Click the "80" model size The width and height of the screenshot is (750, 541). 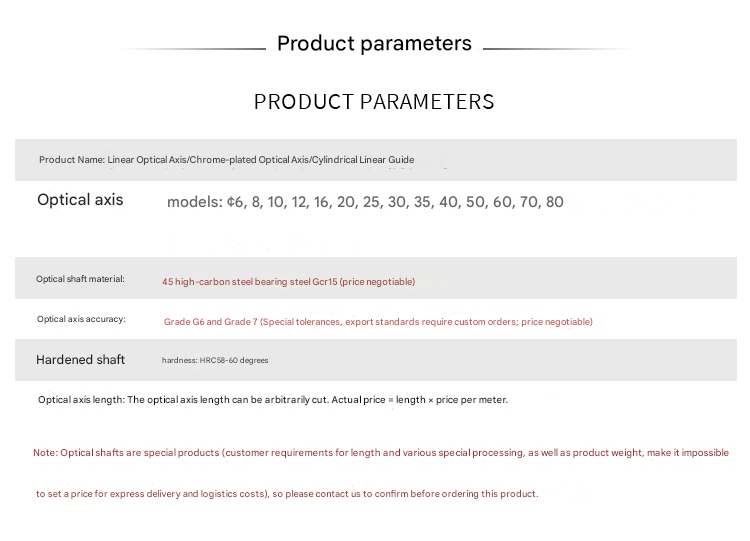coord(554,202)
